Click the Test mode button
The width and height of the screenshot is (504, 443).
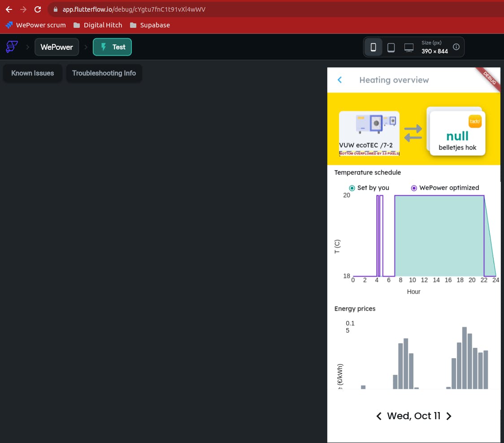tap(112, 47)
